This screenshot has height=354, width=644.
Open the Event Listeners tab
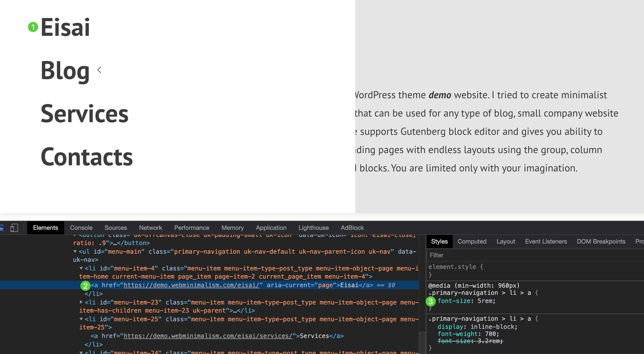coord(546,242)
